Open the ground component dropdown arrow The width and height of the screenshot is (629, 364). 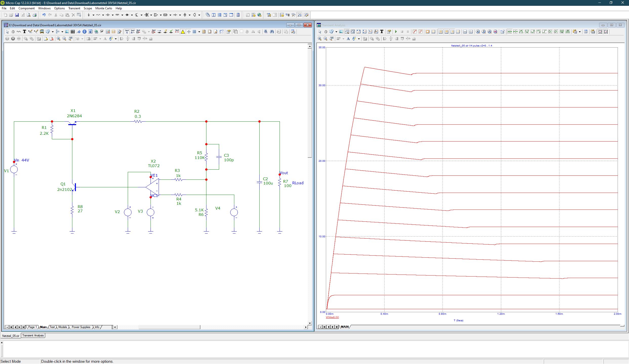(x=93, y=15)
